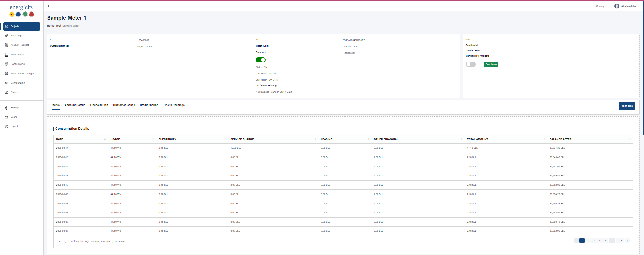The image size is (644, 255).
Task: Click the Logout power icon
Action: point(7,126)
